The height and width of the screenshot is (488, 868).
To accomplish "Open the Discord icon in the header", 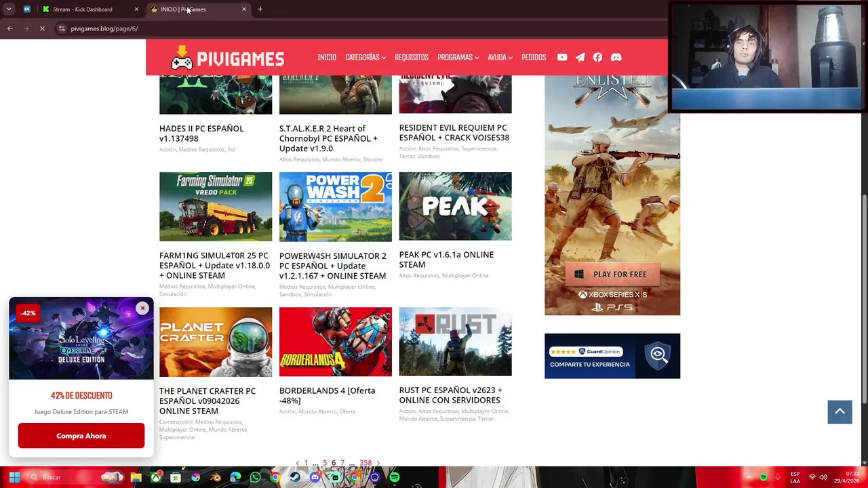I will click(616, 58).
